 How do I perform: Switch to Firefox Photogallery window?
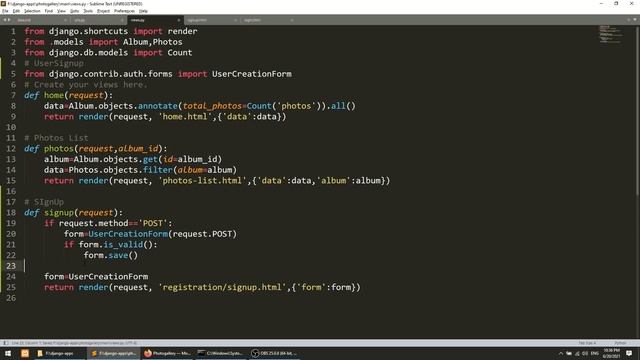tap(167, 353)
